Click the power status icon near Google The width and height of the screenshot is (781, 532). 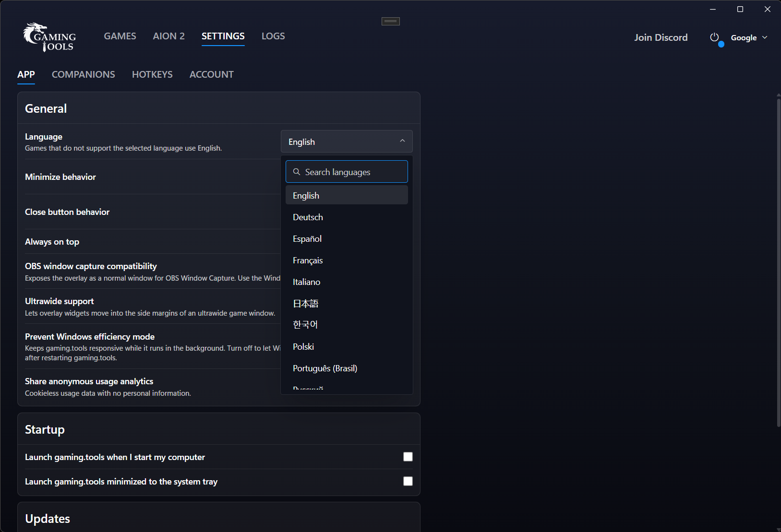coord(714,37)
